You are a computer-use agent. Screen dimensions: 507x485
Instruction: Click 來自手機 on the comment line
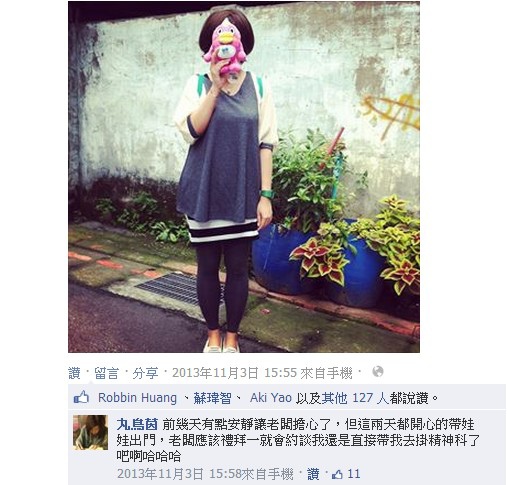pyautogui.click(x=268, y=474)
